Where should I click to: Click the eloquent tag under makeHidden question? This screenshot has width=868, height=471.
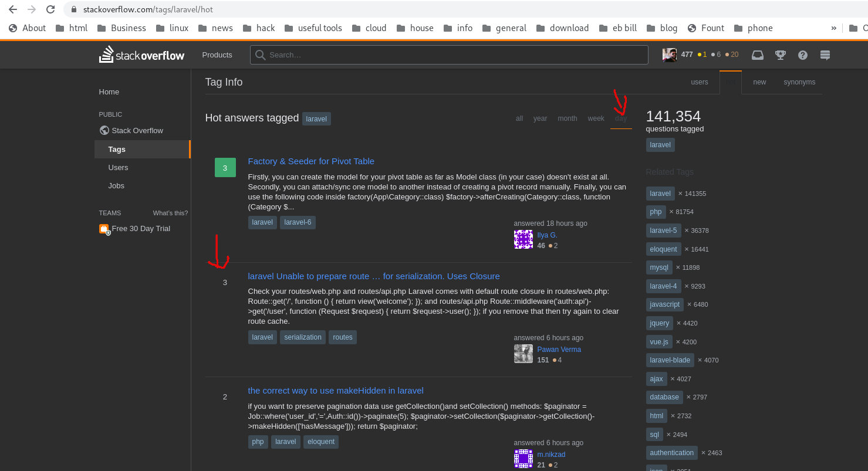(321, 442)
